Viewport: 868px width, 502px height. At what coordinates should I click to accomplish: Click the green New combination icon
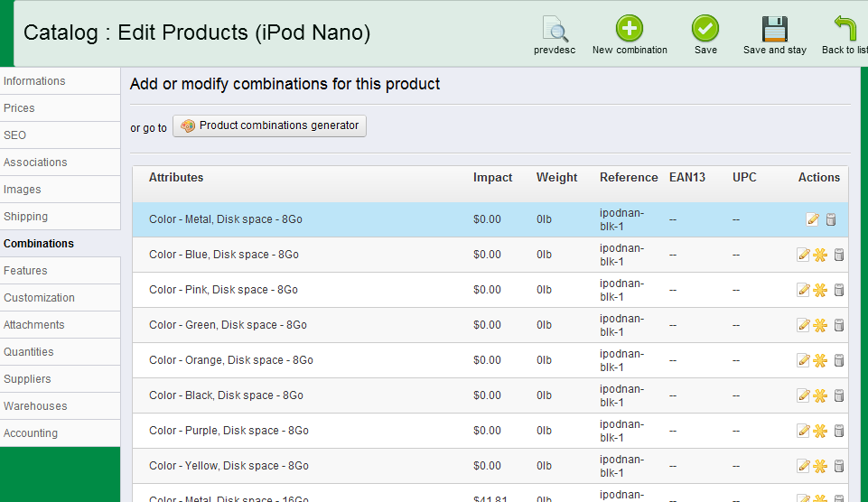point(630,29)
